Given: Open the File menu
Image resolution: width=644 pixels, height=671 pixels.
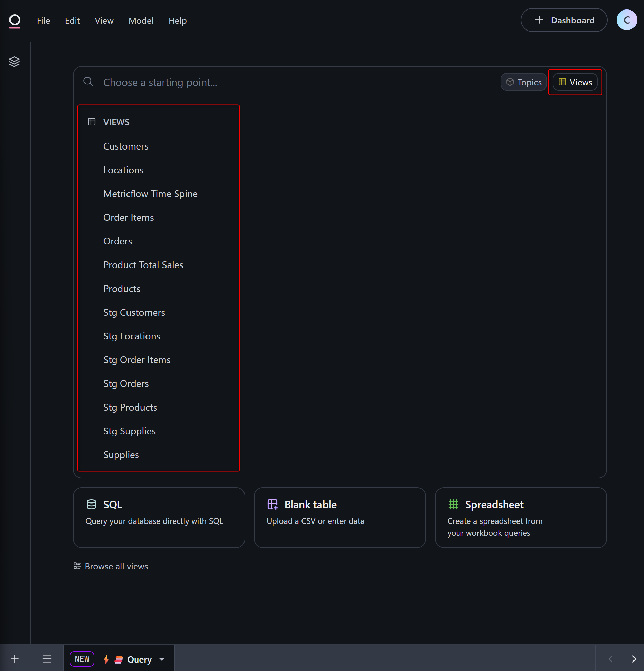Looking at the screenshot, I should (43, 21).
